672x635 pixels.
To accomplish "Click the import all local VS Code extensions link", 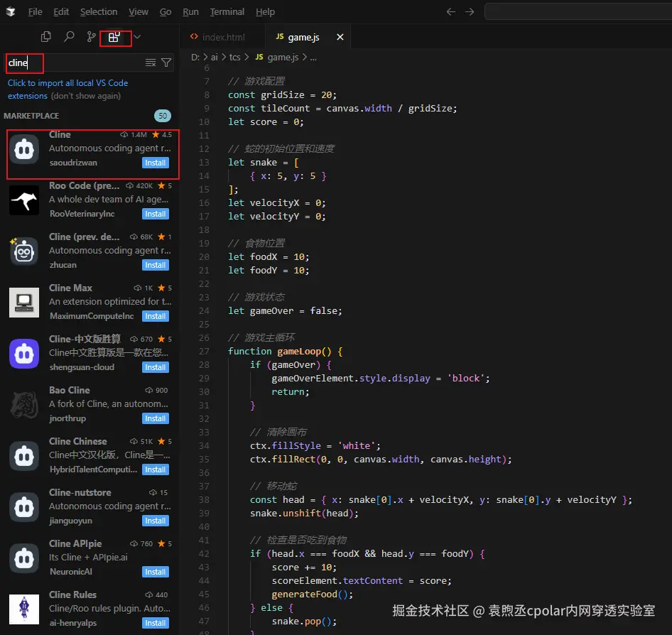I will [67, 89].
